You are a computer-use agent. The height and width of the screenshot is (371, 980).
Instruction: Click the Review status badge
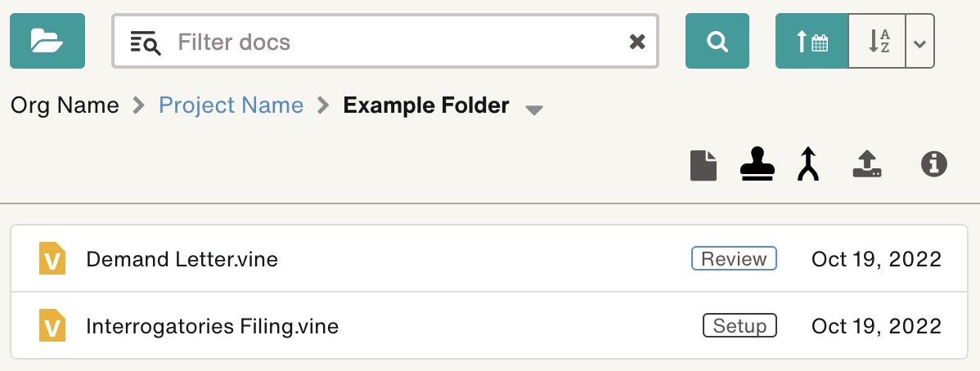coord(734,258)
